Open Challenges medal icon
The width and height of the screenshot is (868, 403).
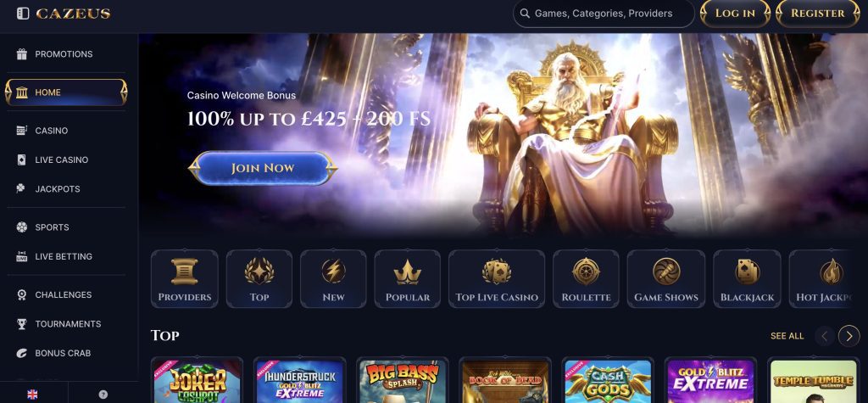[x=21, y=295]
